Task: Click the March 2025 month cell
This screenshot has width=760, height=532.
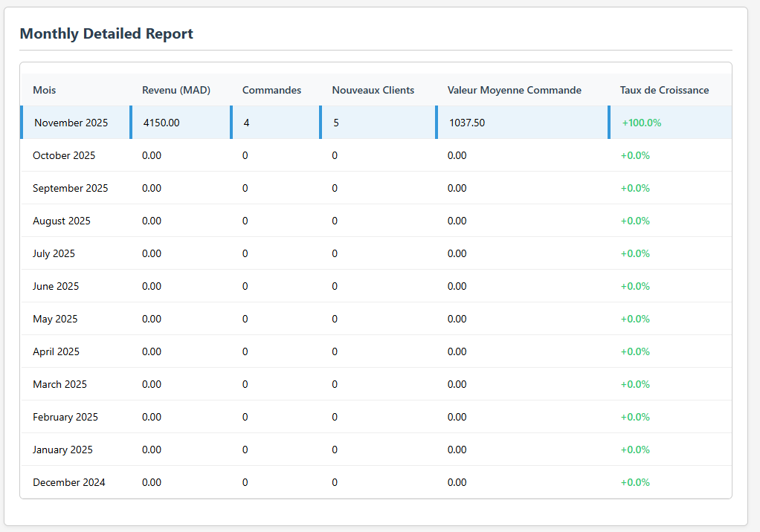Action: coord(59,384)
